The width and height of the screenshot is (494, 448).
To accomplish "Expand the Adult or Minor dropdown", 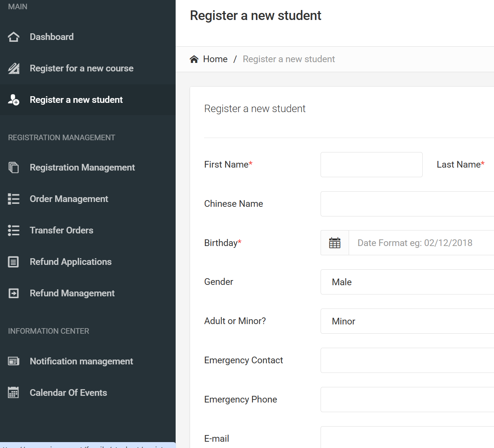I will coord(407,321).
